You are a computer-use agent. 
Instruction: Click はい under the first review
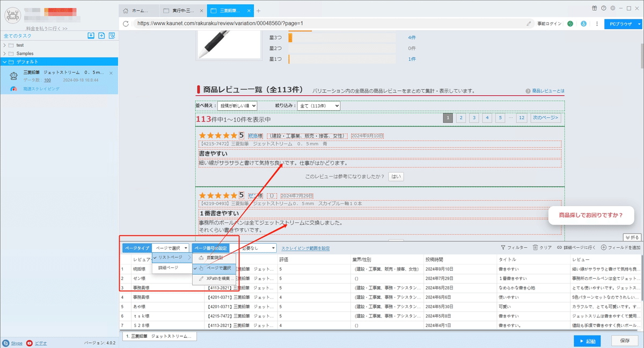coord(396,176)
